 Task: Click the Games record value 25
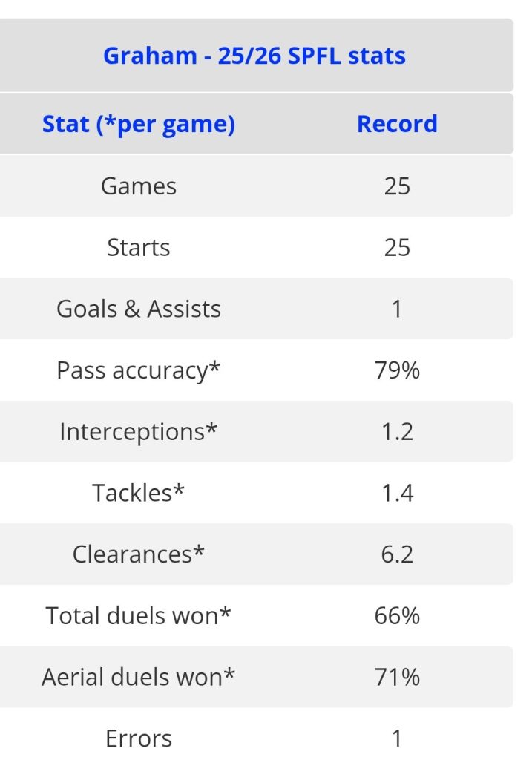click(397, 186)
